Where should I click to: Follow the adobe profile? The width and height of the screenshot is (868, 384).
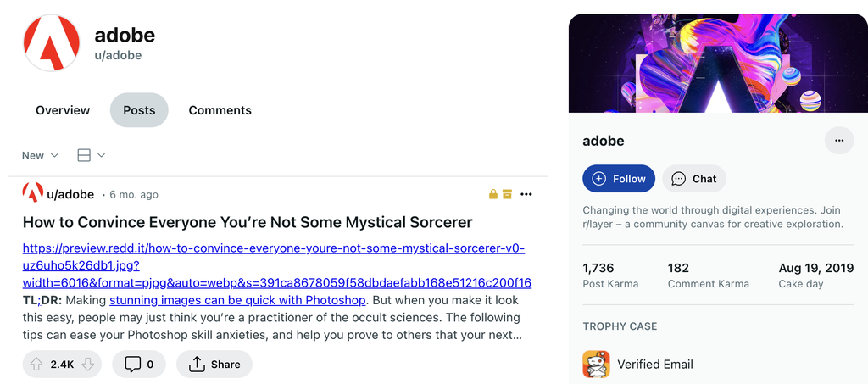click(x=619, y=179)
